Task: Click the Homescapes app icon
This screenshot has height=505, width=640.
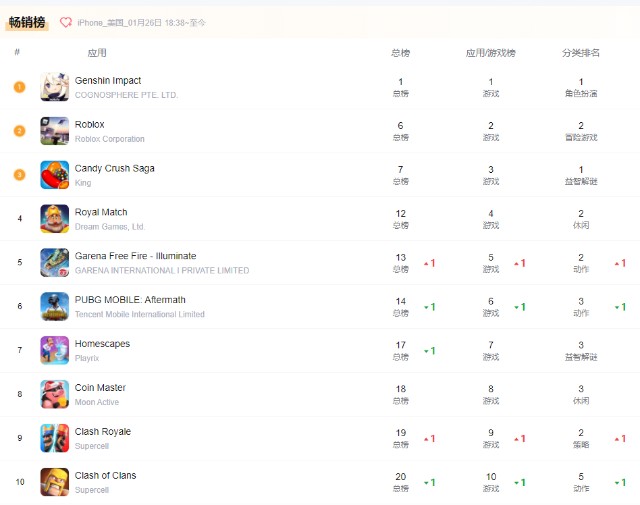Action: click(54, 350)
